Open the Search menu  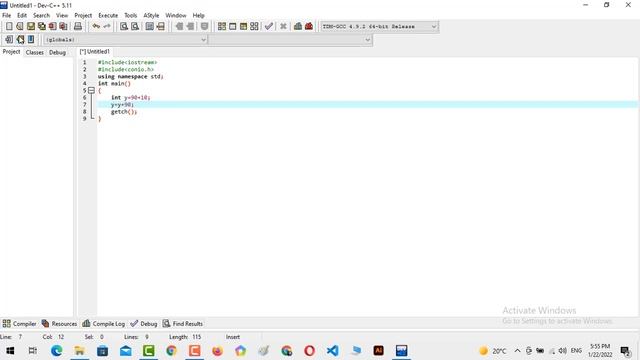[41, 16]
